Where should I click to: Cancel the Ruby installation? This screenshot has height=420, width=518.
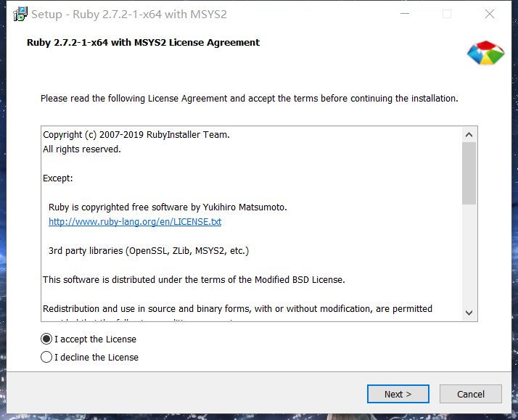tap(470, 394)
